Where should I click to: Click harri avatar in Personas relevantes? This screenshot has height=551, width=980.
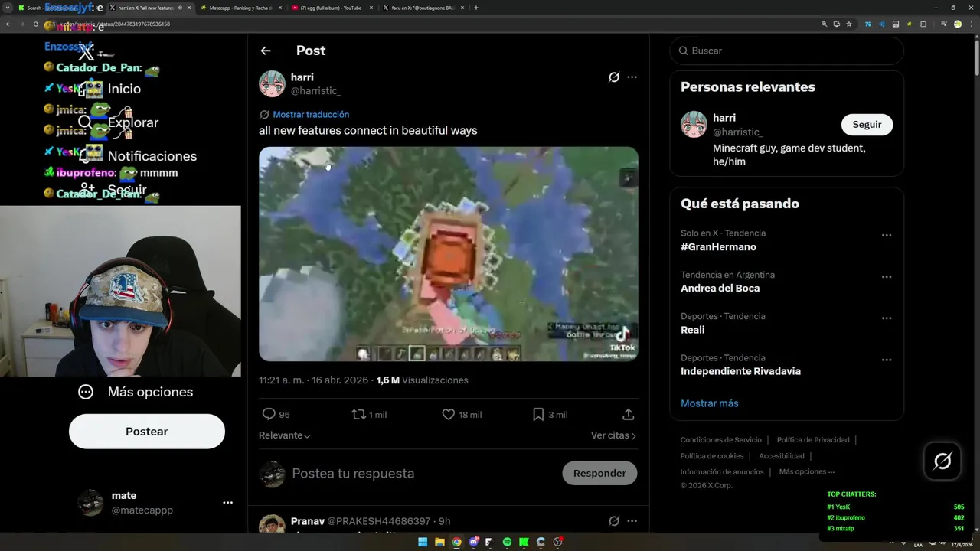(x=694, y=124)
